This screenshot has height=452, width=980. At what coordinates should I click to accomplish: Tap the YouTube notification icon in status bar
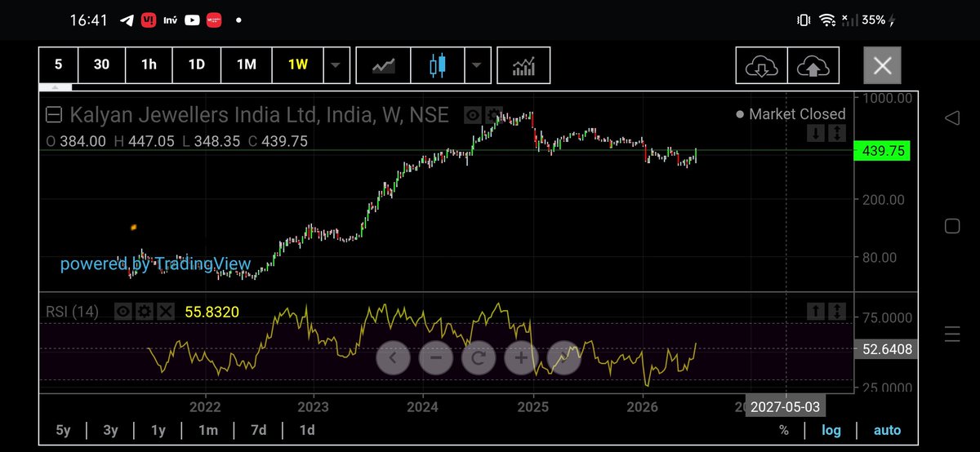[193, 20]
